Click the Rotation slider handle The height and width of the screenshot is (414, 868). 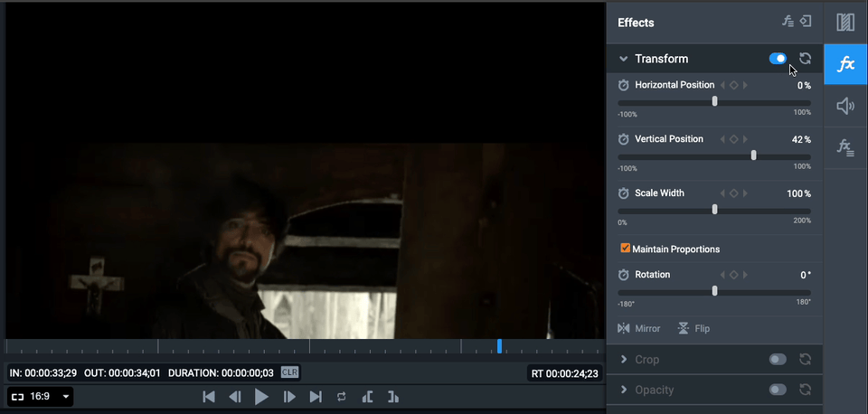pyautogui.click(x=714, y=291)
